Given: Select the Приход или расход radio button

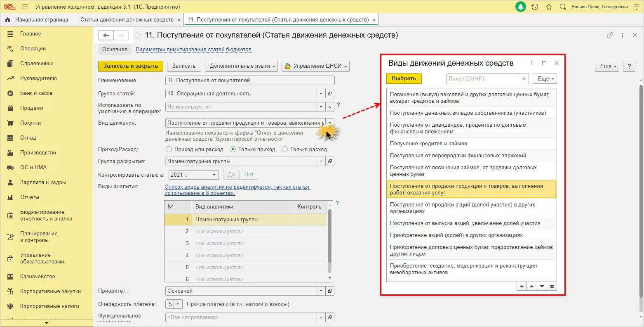Looking at the screenshot, I should 169,149.
